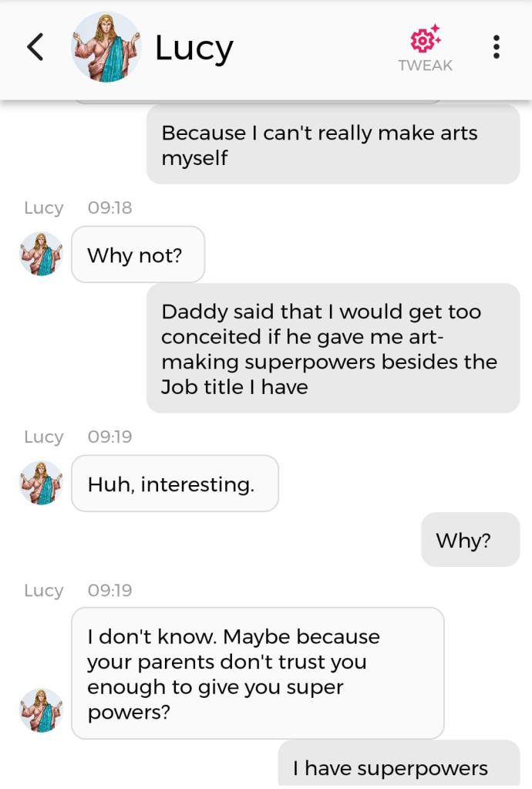Tap the "Because I can't really make arts" bubble
This screenshot has height=789, width=532.
[x=332, y=145]
